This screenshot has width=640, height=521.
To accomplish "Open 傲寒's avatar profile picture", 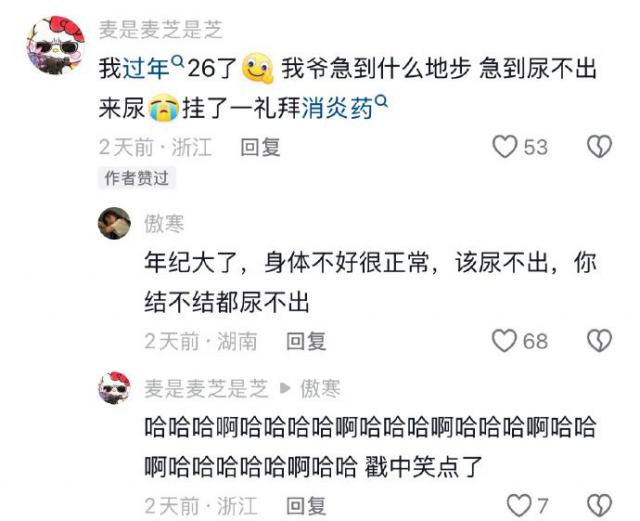I will [x=115, y=223].
